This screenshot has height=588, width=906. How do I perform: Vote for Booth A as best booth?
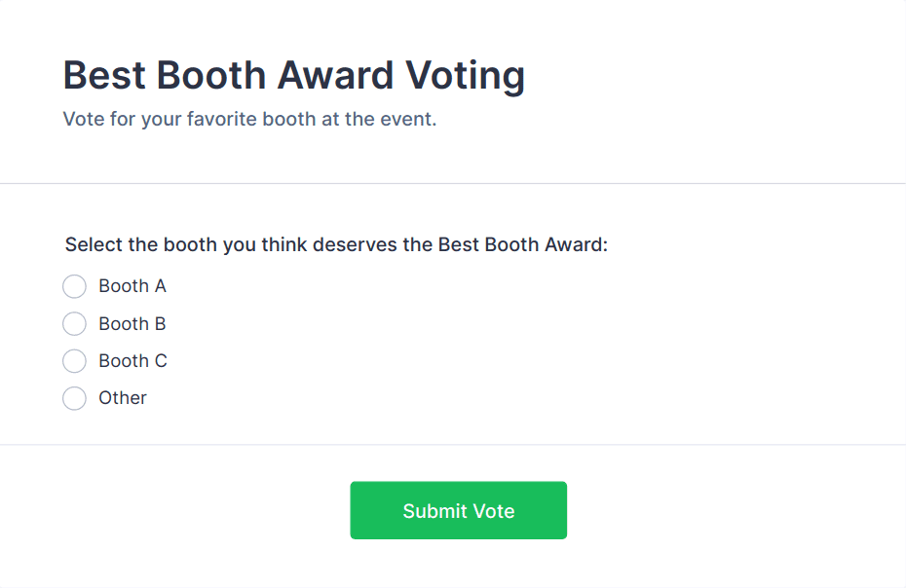(x=74, y=286)
